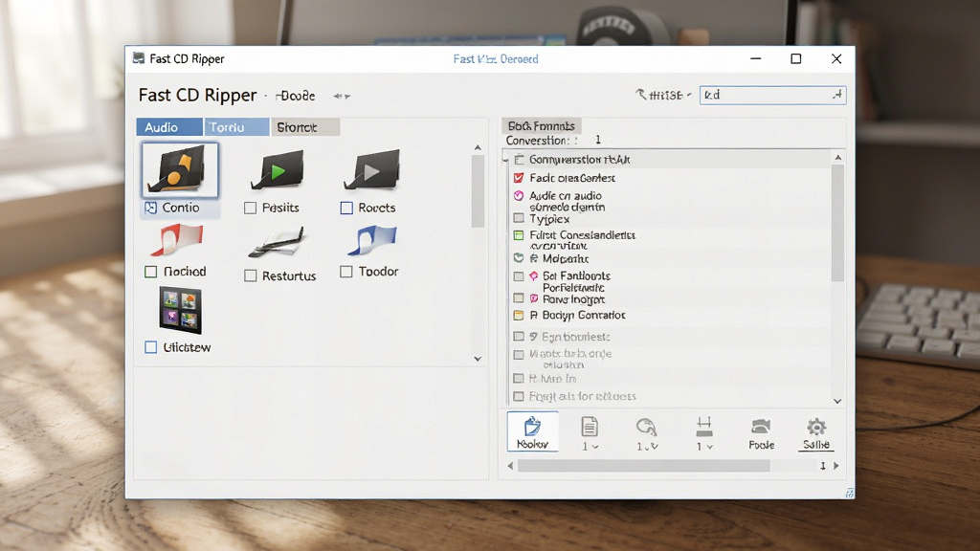Check the Toodor checkbox
The height and width of the screenshot is (551, 980).
click(346, 272)
